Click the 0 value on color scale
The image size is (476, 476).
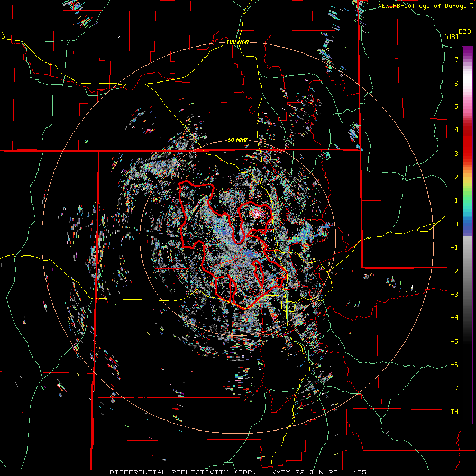pyautogui.click(x=456, y=224)
